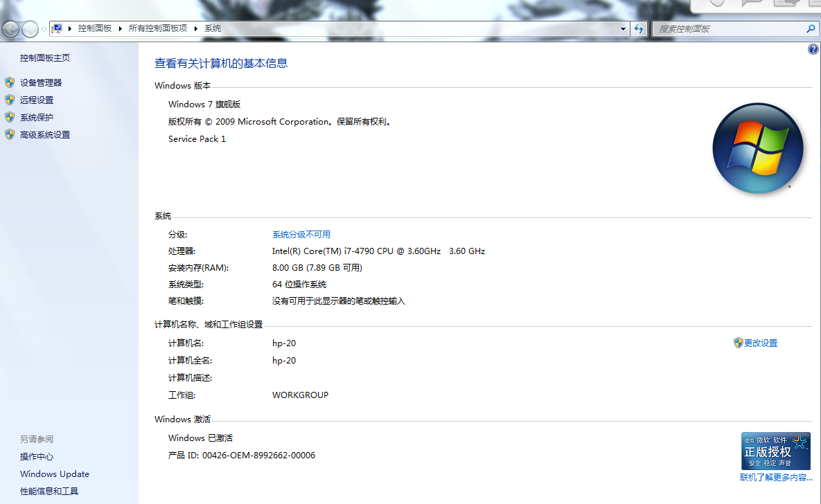Image resolution: width=821 pixels, height=504 pixels.
Task: Expand the arrow before 控制面板 breadcrumb
Action: (70, 28)
